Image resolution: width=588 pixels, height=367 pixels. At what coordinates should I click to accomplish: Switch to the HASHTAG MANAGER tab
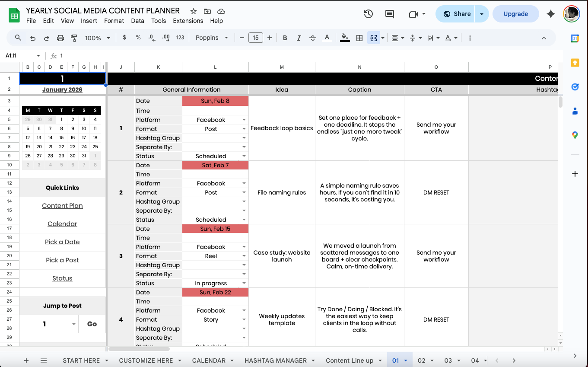click(x=275, y=360)
